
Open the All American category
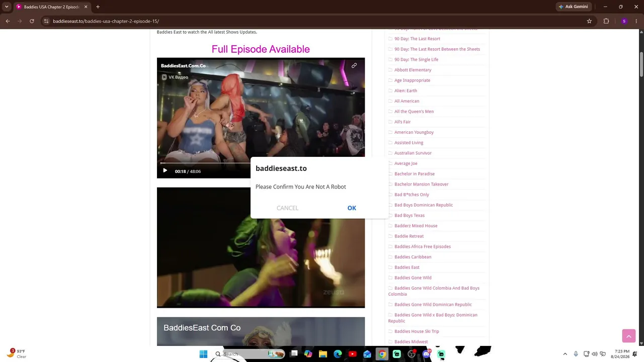point(407,101)
